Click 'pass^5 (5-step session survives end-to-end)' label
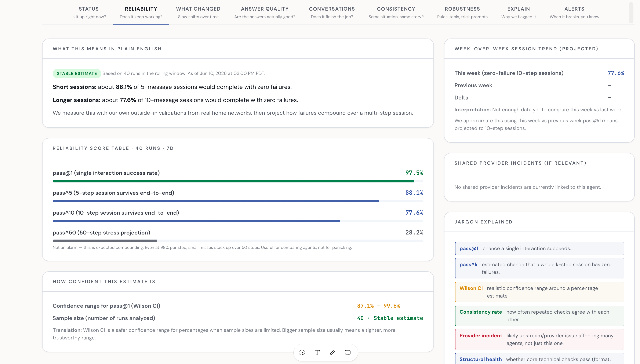This screenshot has width=640, height=364. [x=113, y=193]
